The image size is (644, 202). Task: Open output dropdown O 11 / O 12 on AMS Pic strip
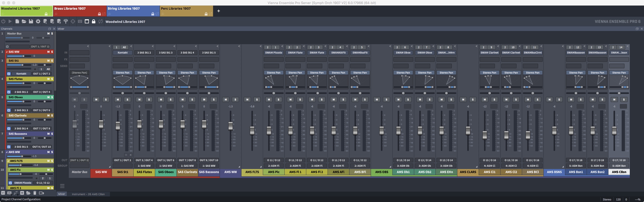[x=274, y=160]
